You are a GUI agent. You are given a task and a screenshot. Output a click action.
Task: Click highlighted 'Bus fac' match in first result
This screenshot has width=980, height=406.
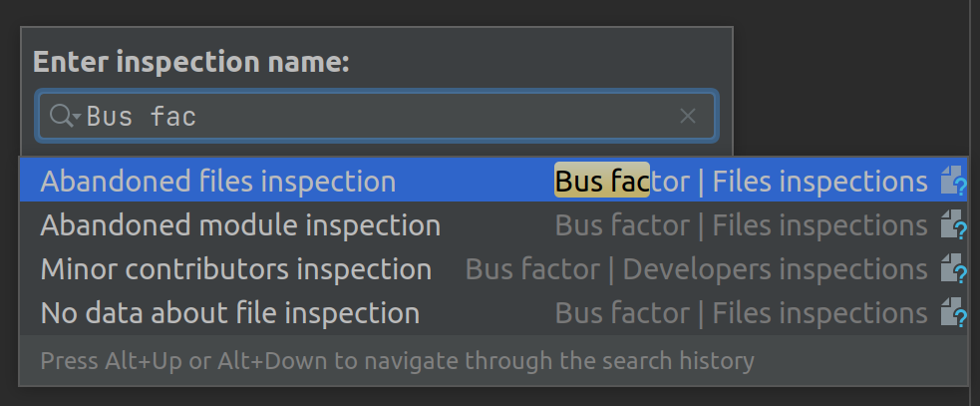click(x=601, y=182)
